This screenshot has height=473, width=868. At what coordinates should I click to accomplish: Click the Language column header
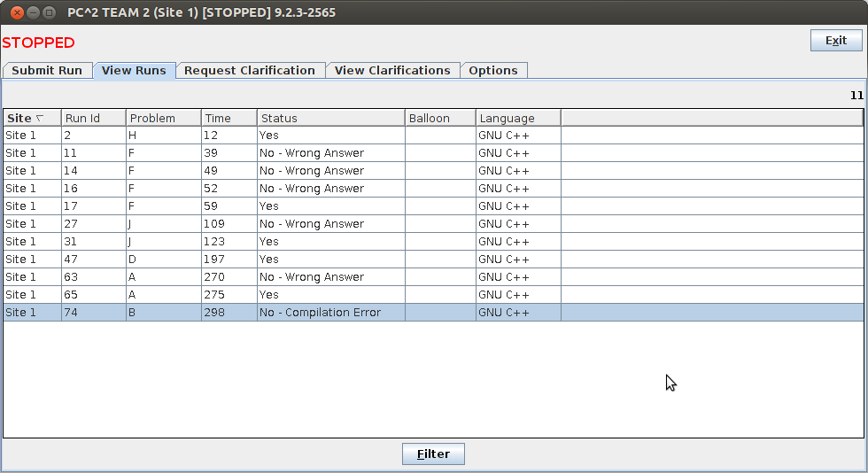point(517,118)
